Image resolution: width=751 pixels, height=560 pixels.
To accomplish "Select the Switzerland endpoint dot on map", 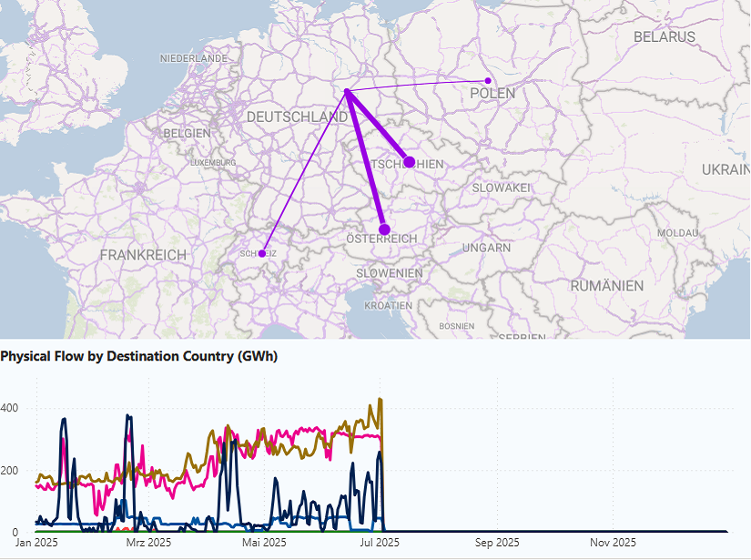I will [x=262, y=253].
